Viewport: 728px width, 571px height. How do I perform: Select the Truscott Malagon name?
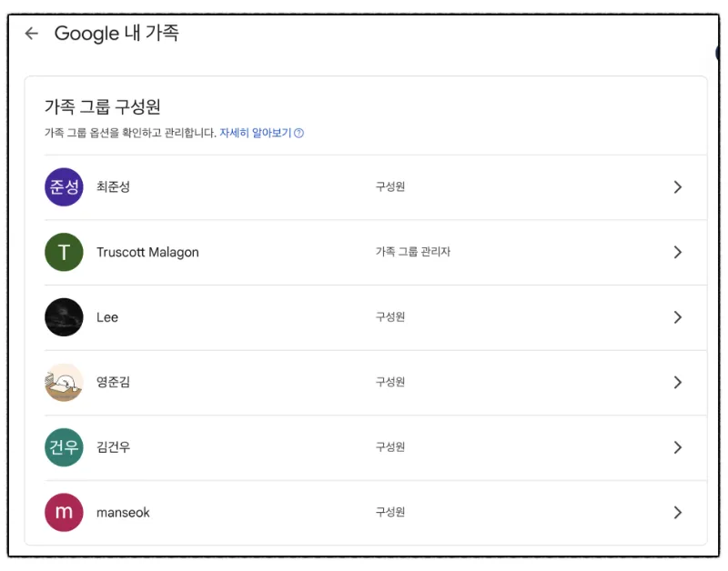147,252
